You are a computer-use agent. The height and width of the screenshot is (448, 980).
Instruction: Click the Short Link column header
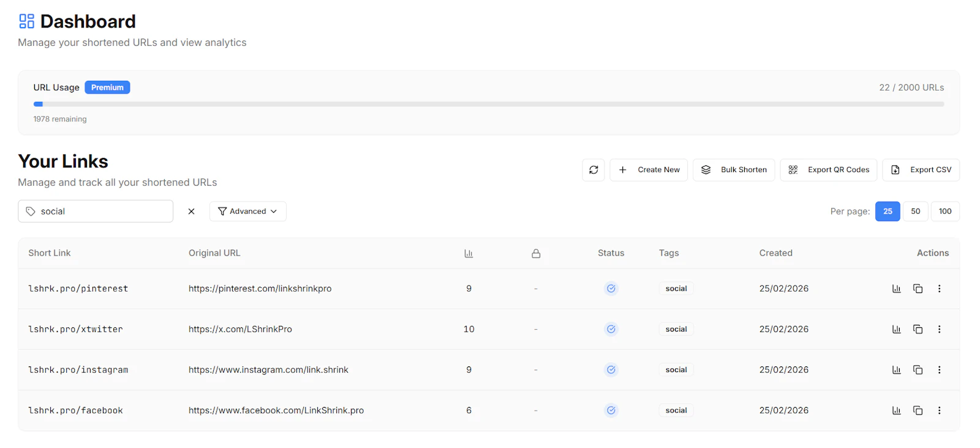49,253
